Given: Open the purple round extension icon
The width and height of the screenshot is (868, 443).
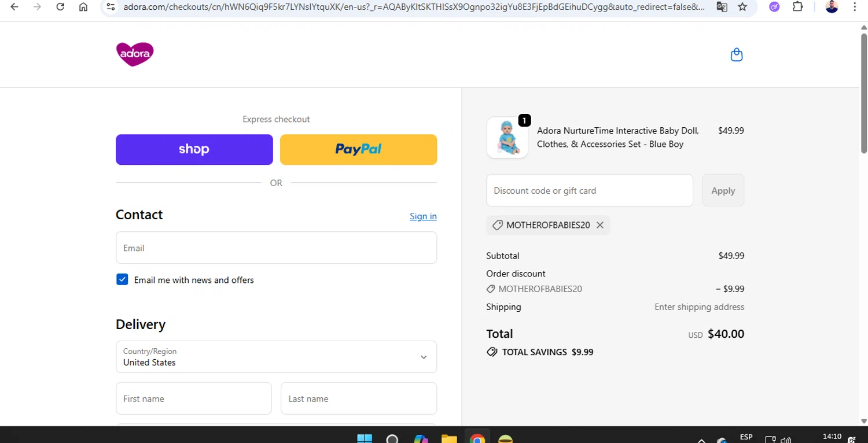Looking at the screenshot, I should coord(774,7).
